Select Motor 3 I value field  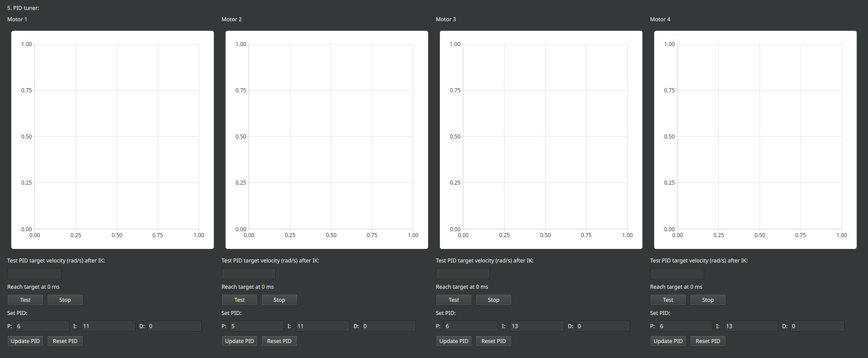(x=537, y=326)
